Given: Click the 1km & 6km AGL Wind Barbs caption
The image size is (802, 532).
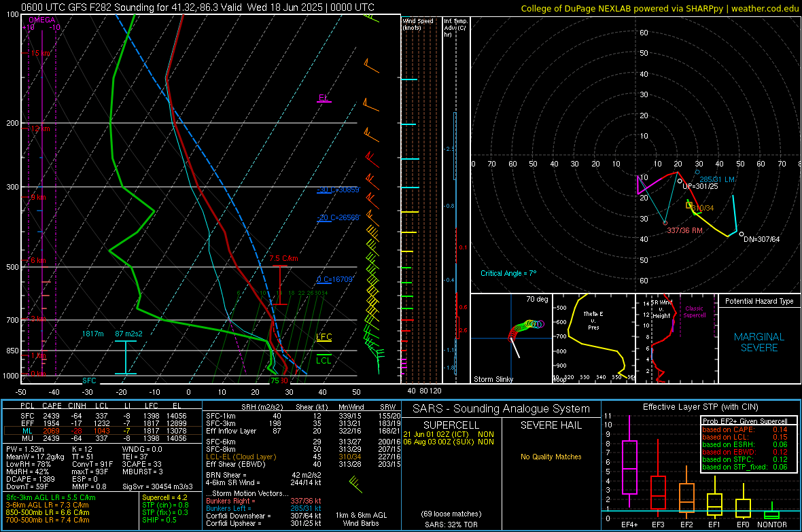Looking at the screenshot, I should tap(361, 519).
